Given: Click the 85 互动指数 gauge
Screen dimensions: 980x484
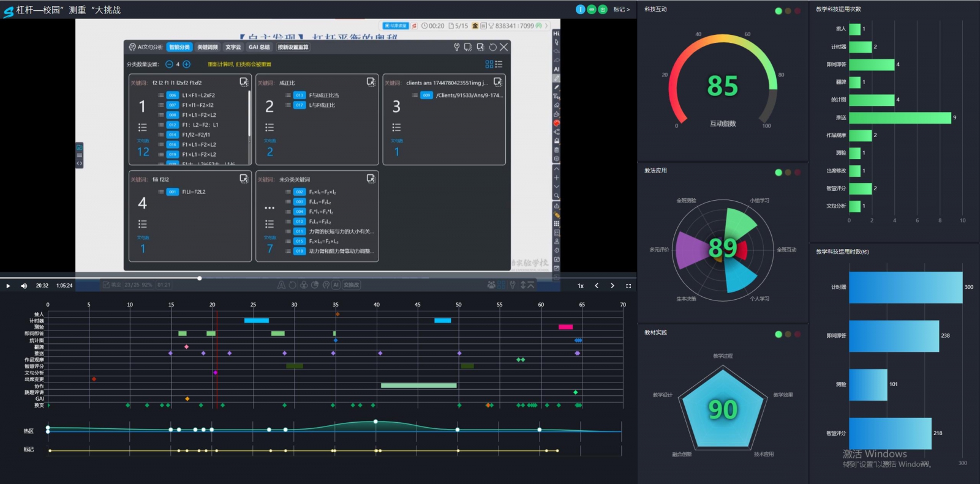Looking at the screenshot, I should [x=723, y=87].
